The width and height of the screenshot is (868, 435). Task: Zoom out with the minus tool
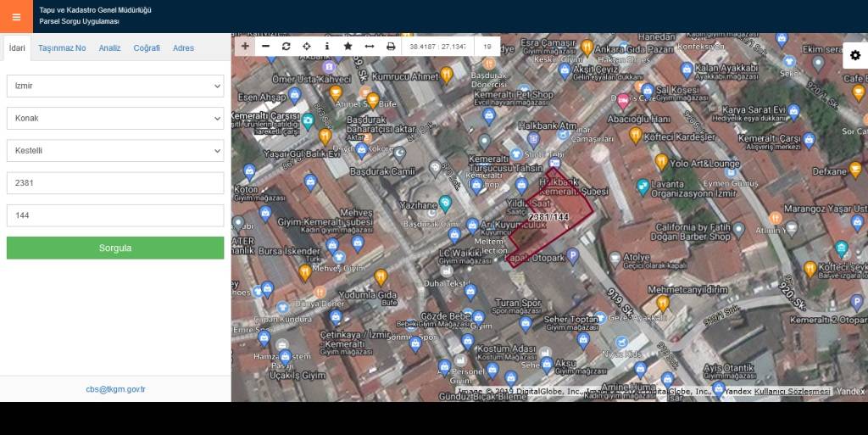(265, 46)
